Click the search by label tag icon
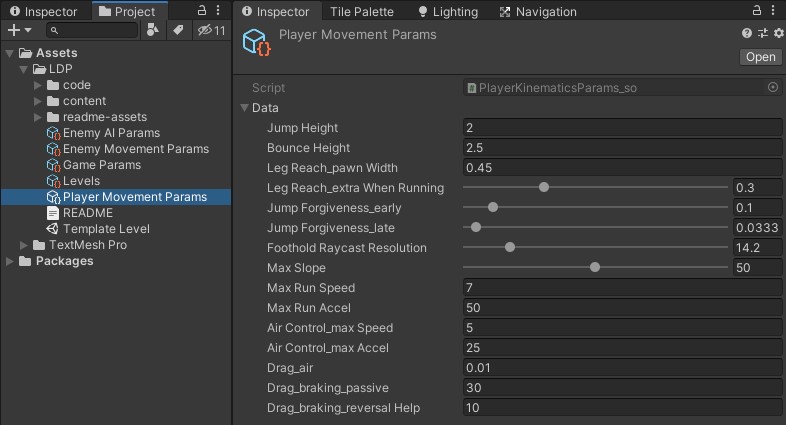786x425 pixels. (x=177, y=31)
